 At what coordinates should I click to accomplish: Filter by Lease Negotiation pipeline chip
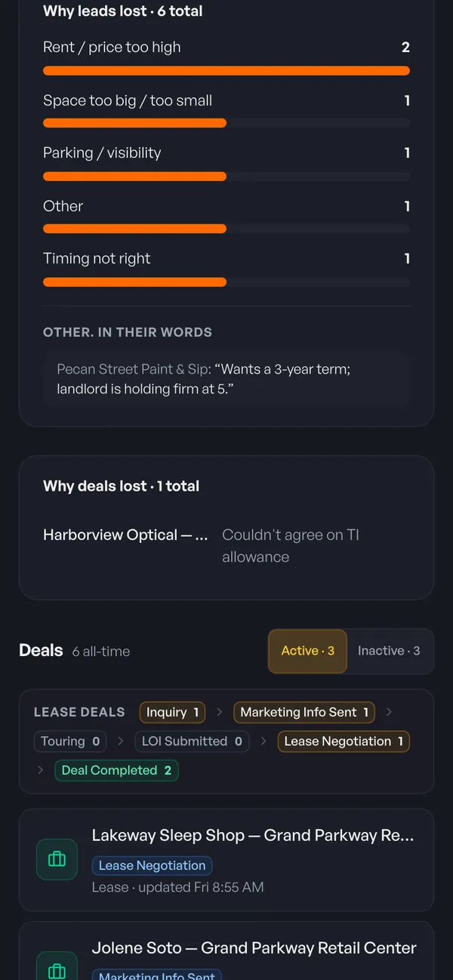click(x=344, y=741)
